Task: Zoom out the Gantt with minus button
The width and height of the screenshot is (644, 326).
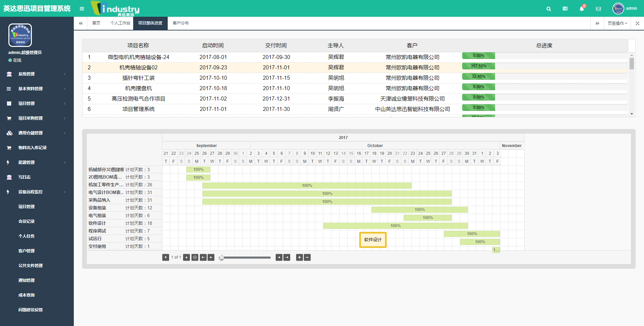Action: pyautogui.click(x=307, y=257)
